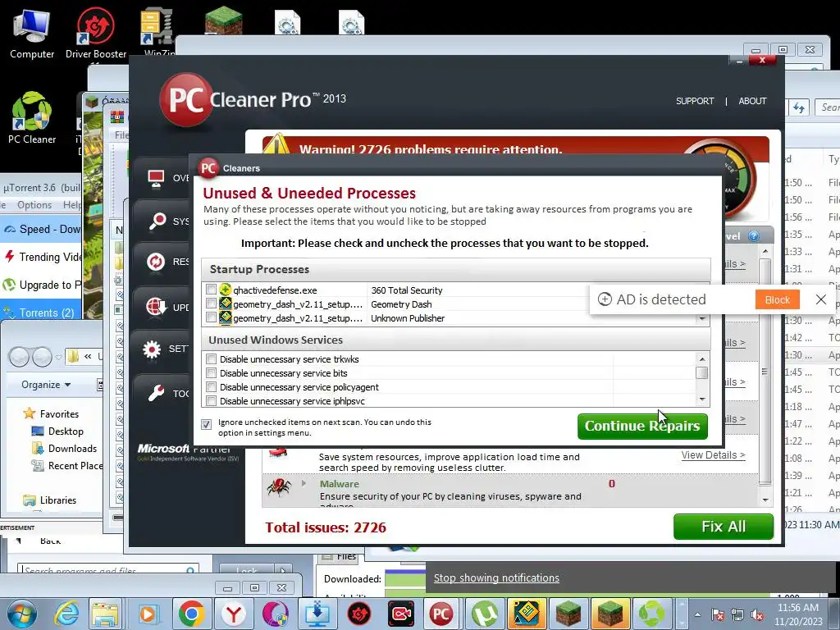
Task: Open Yandex browser from the taskbar
Action: pyautogui.click(x=234, y=614)
